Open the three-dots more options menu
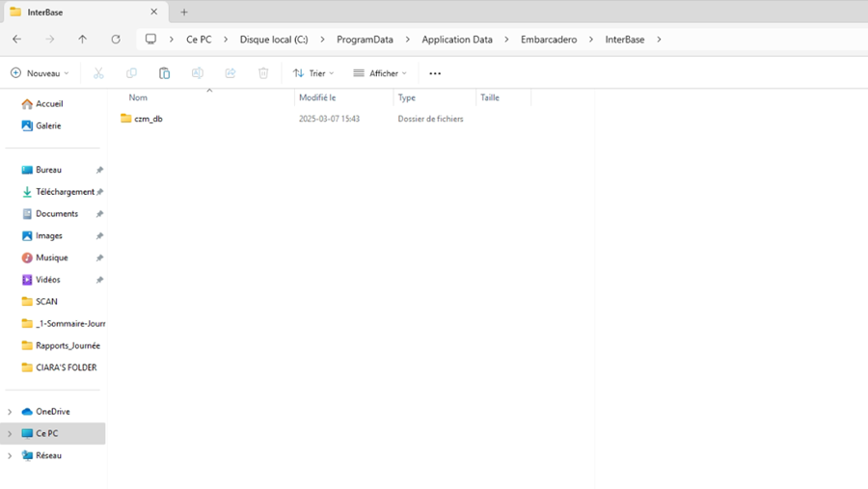 pyautogui.click(x=435, y=73)
